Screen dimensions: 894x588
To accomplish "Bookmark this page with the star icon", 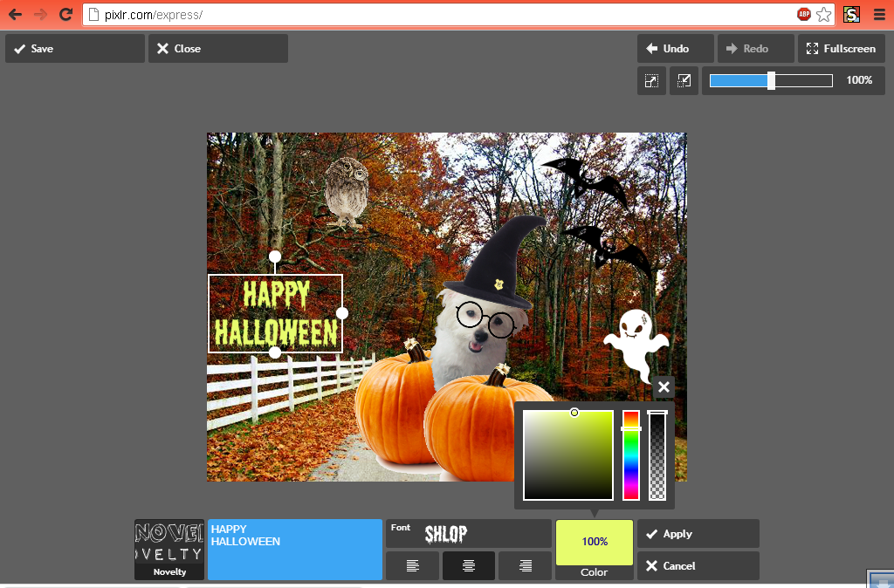I will coord(823,15).
